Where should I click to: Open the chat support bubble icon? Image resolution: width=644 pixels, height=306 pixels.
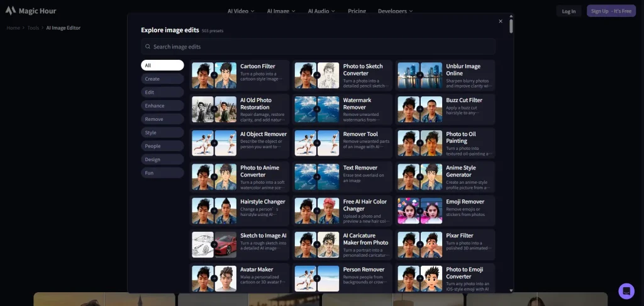(626, 291)
